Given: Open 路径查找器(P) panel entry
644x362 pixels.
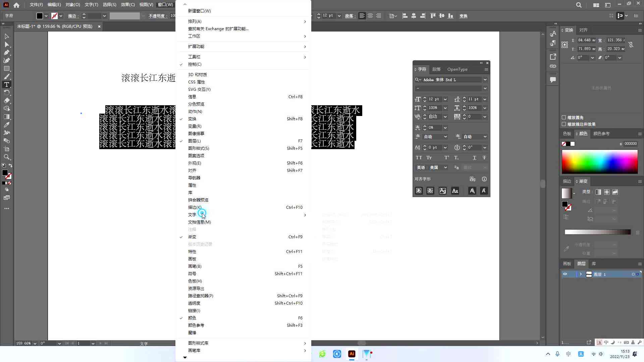Looking at the screenshot, I should pos(244,296).
